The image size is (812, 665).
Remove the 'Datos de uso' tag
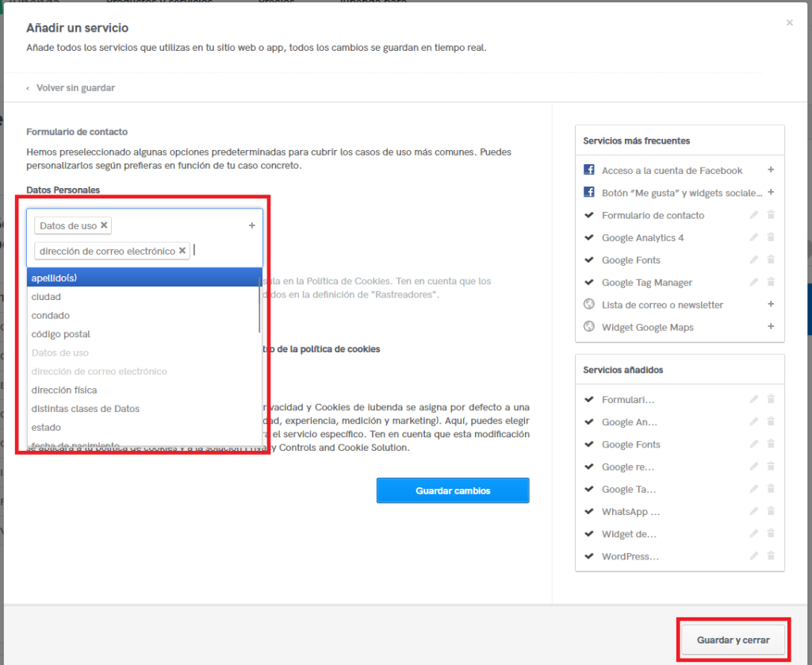[104, 225]
